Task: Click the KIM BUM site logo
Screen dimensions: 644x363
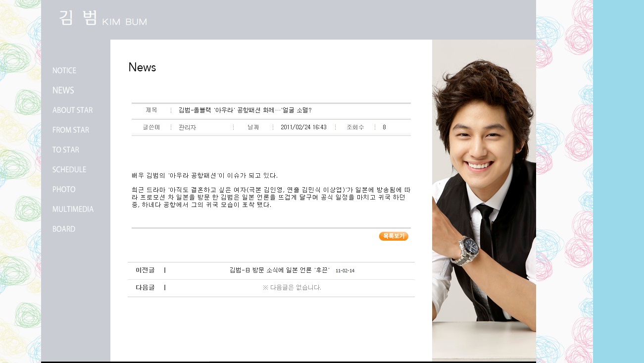Action: (103, 18)
